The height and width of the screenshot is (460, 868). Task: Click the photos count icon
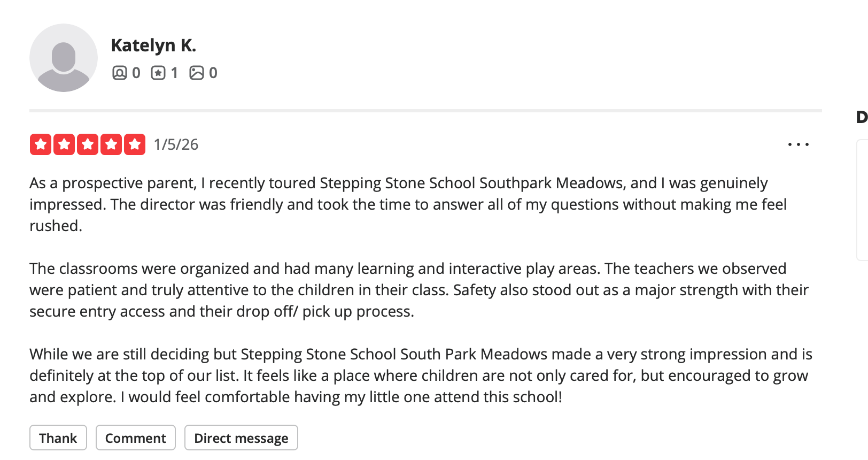[197, 73]
